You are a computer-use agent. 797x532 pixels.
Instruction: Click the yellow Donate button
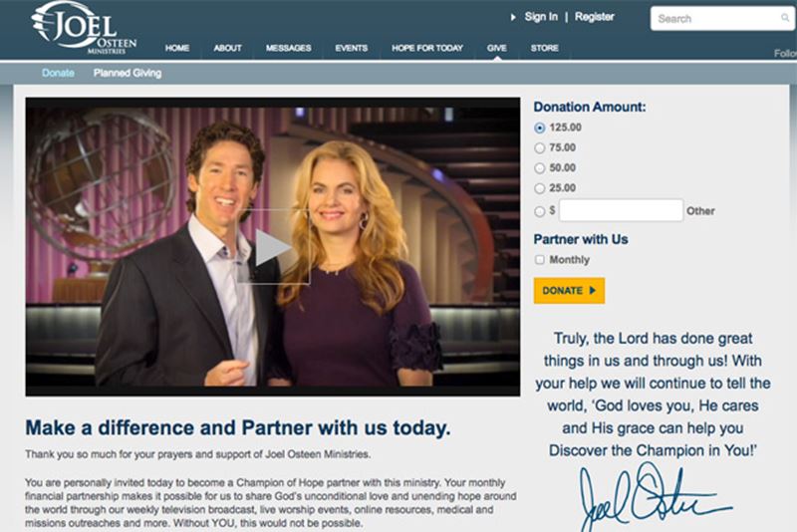tap(569, 291)
